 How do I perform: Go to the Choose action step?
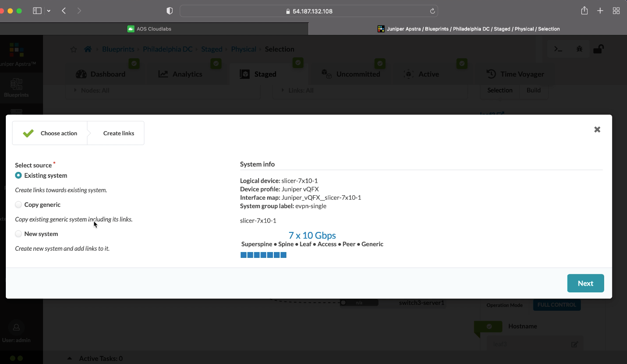(50, 133)
